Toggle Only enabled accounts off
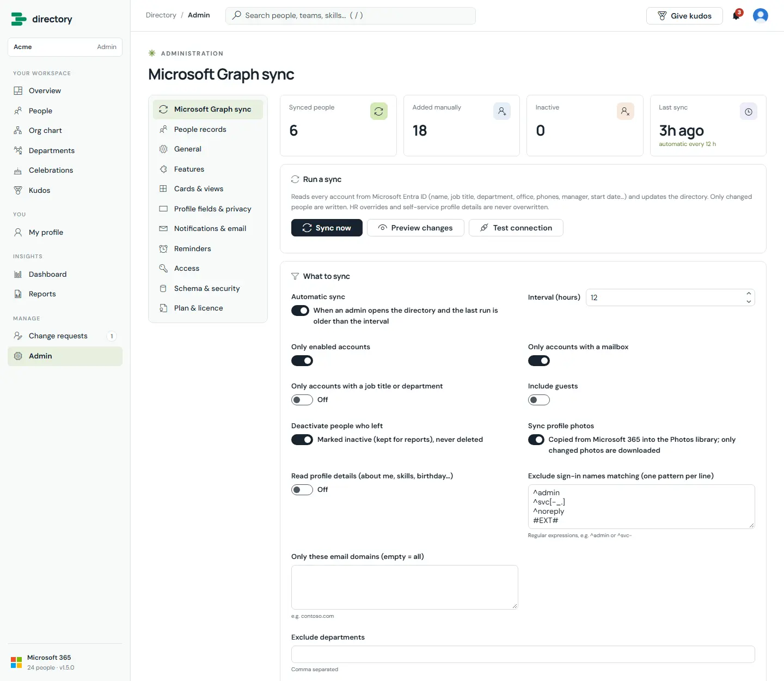Screen dimensions: 784x681 [302, 361]
